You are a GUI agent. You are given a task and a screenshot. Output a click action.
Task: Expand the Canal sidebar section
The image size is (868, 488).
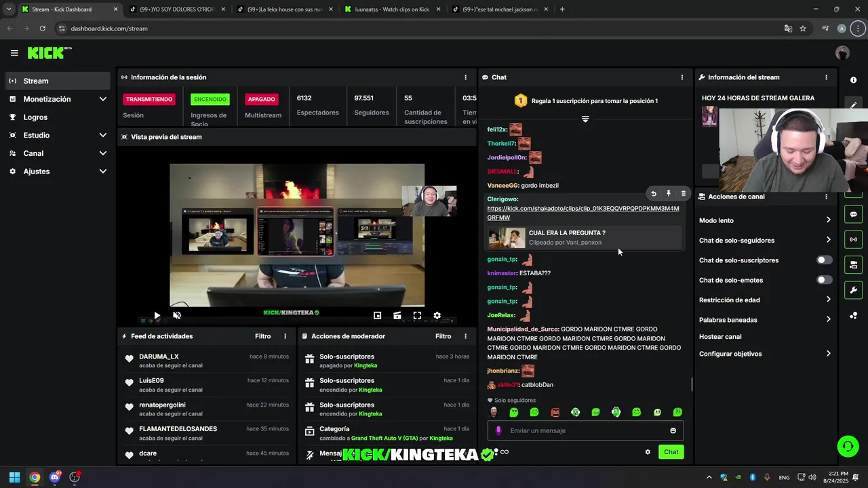(x=103, y=153)
